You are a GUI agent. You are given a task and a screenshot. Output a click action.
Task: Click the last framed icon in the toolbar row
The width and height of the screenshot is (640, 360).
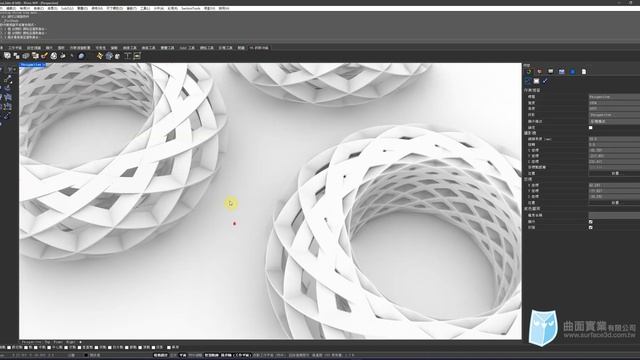point(137,56)
